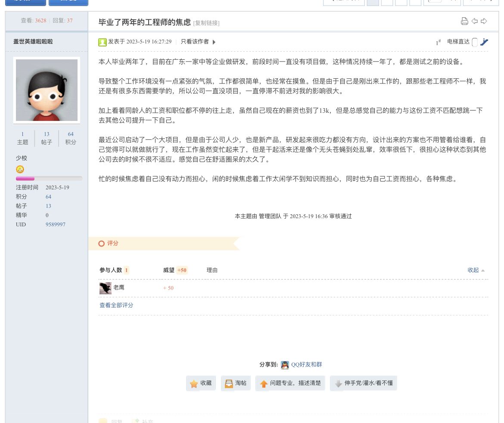Click the elevator jump icon
This screenshot has height=423, width=504.
tap(484, 42)
